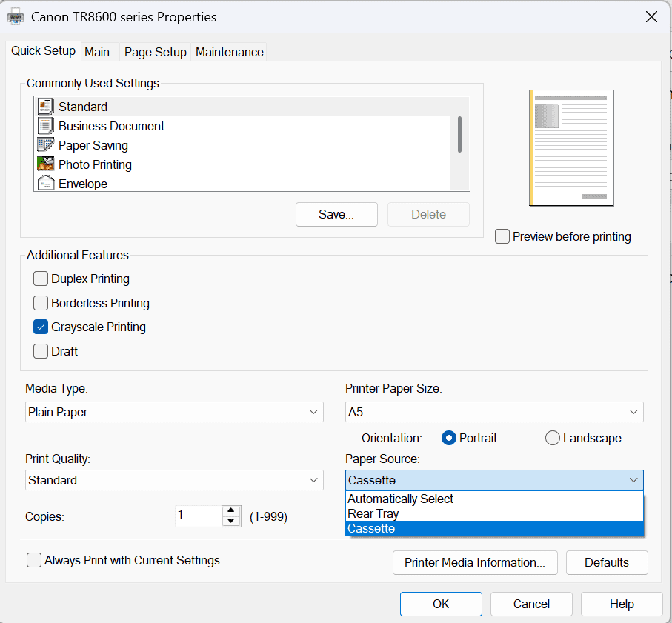Choose Rear Tray from Paper Source list
This screenshot has width=672, height=623.
tap(373, 513)
